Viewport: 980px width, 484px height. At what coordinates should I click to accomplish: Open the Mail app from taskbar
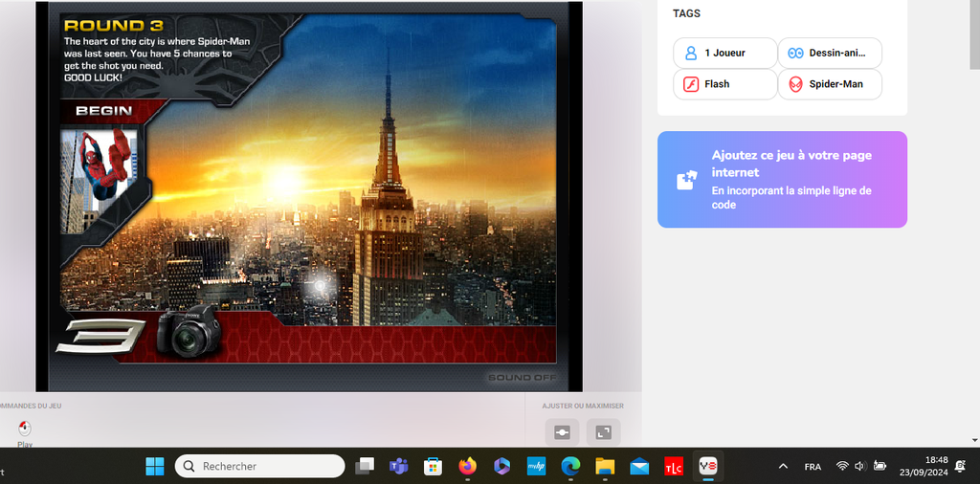[x=638, y=466]
